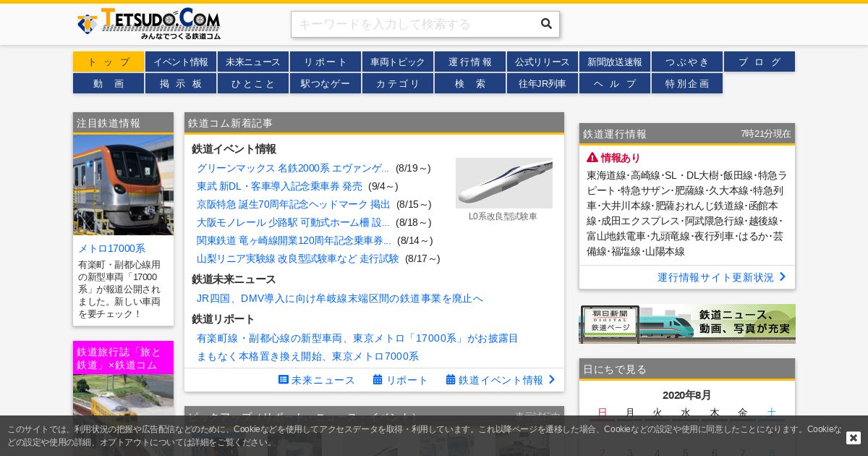The width and height of the screenshot is (868, 456).
Task: Open the 検索 menu item
Action: [470, 83]
